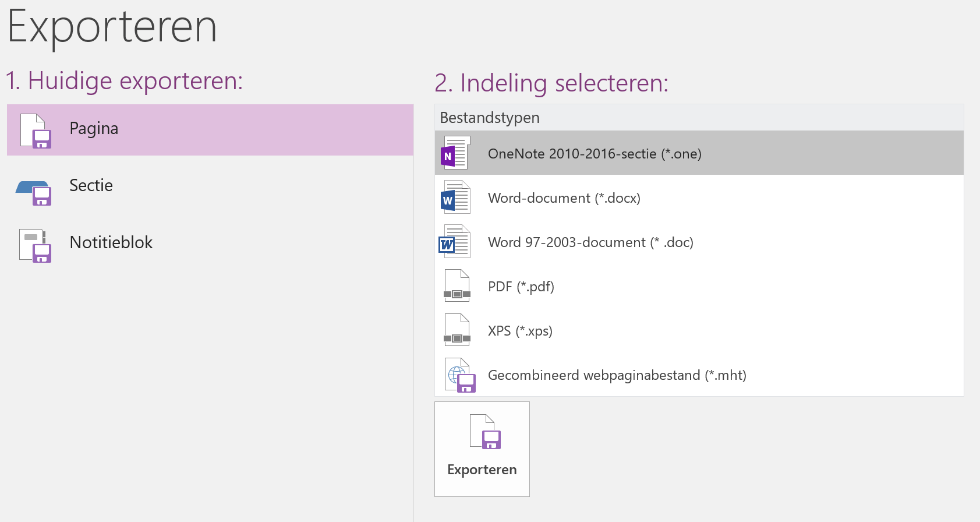Select Word 97-2003-document (*.doc) format

[699, 241]
